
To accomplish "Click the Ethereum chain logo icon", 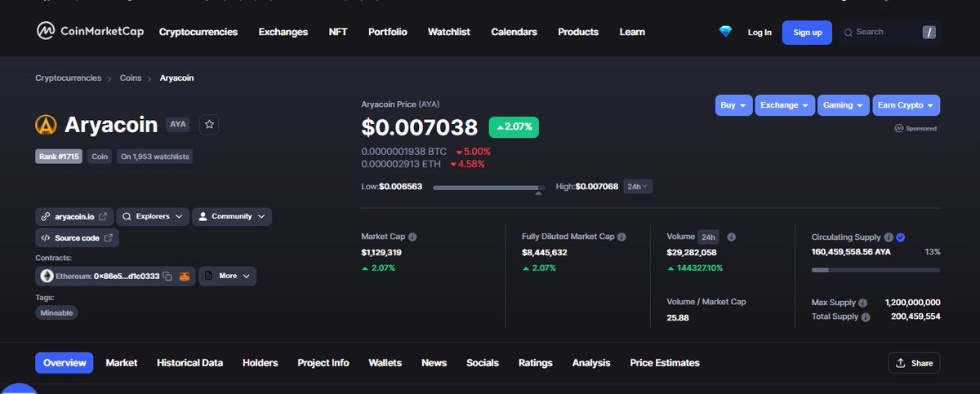I will (47, 277).
